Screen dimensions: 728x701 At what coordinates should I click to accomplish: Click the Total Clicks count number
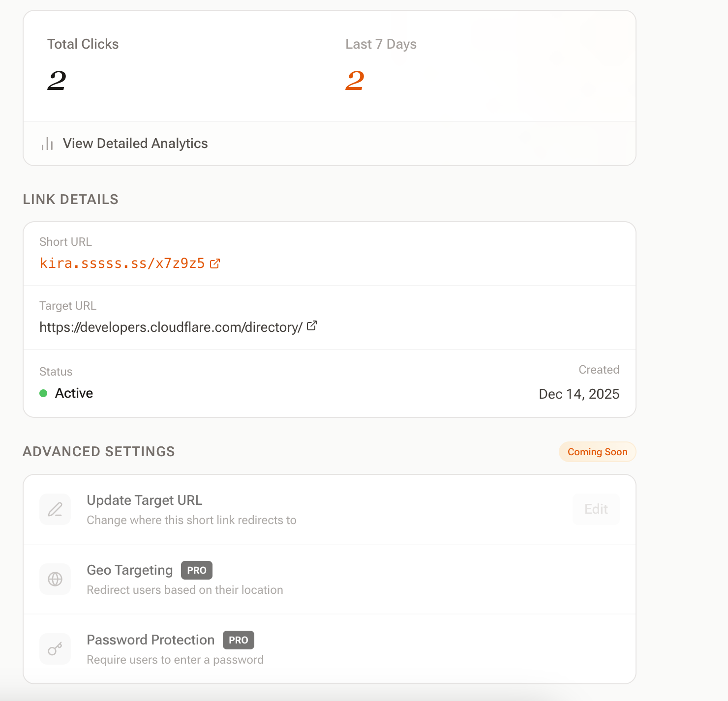pos(57,81)
